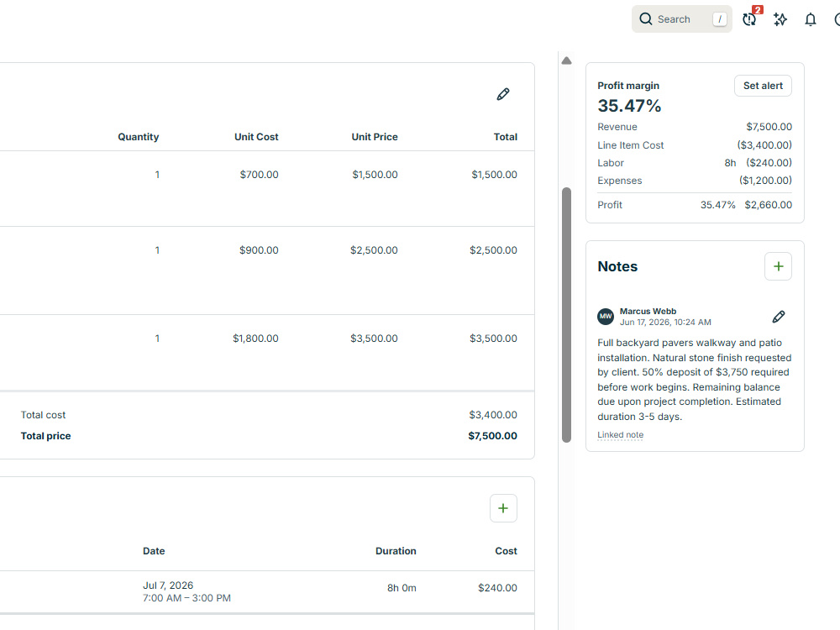
Task: Click the 7:00 AM – 3:00 PM time range
Action: (x=187, y=598)
